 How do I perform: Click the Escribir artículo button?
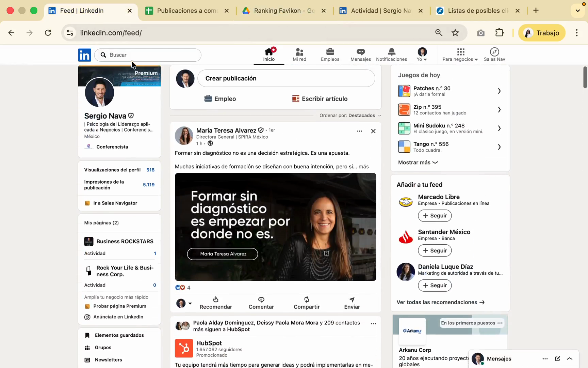click(x=320, y=99)
